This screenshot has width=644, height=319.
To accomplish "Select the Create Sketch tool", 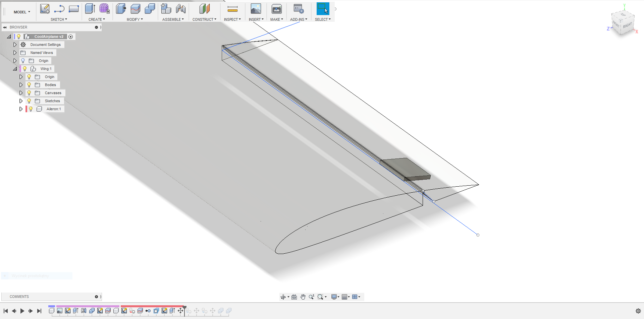I will [45, 9].
